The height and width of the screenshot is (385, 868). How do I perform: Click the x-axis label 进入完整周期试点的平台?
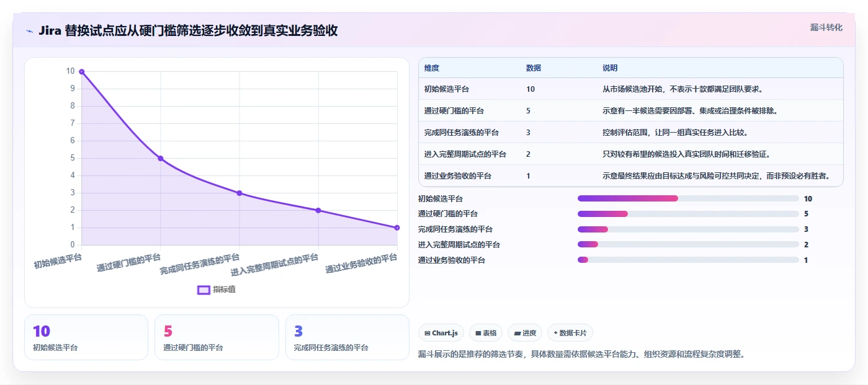click(x=275, y=265)
